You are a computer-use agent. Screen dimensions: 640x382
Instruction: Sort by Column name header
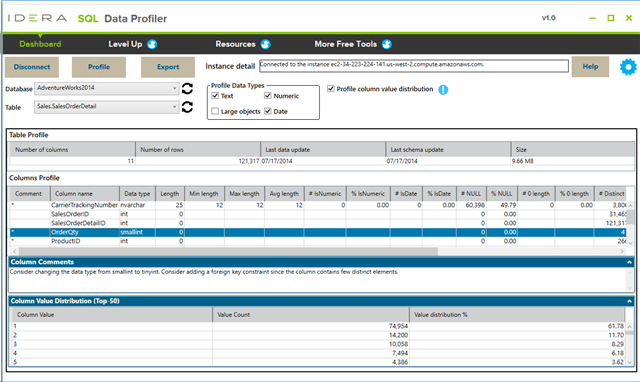click(85, 193)
